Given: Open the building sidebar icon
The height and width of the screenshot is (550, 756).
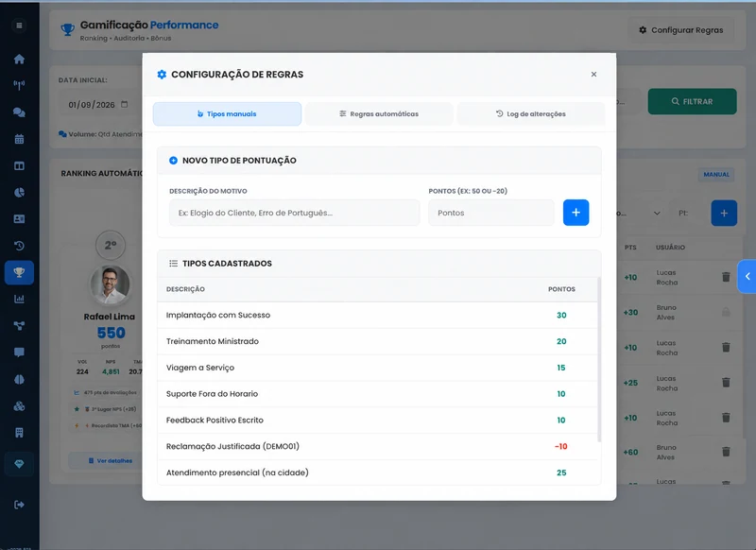Looking at the screenshot, I should click(19, 433).
